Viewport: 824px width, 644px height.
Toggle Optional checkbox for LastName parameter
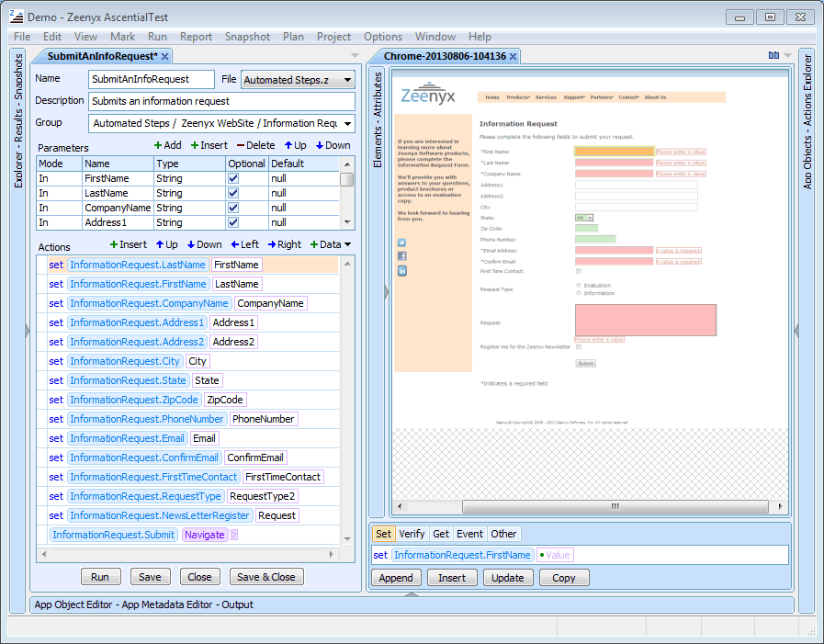click(233, 194)
